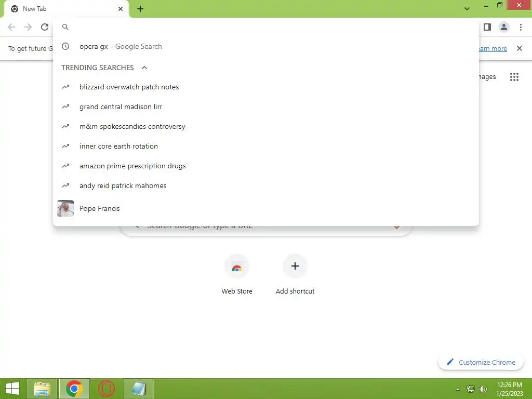The image size is (532, 399).
Task: Click the Customize Chrome button
Action: (x=481, y=362)
